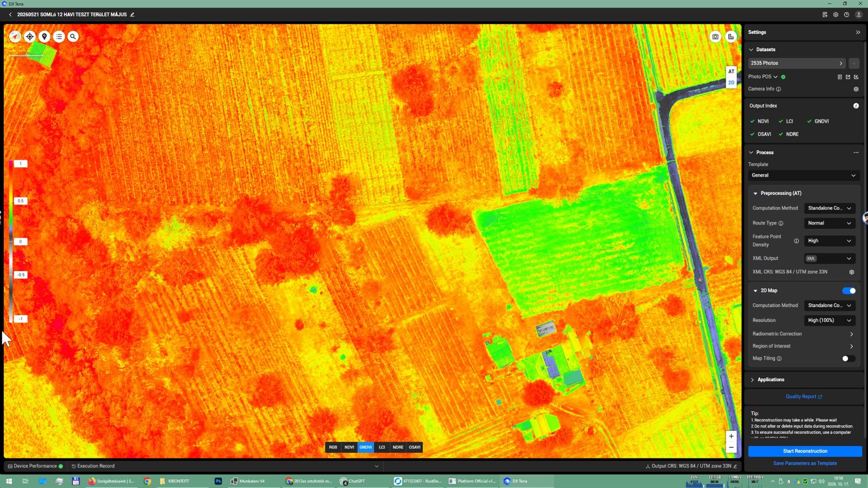The width and height of the screenshot is (868, 488).
Task: Switch map view to OSAVI tab
Action: tap(415, 447)
